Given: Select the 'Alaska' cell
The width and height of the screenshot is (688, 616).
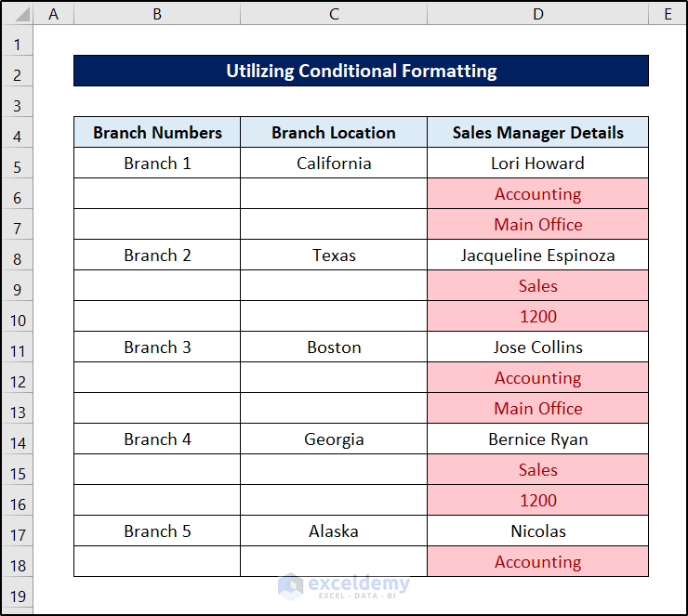Looking at the screenshot, I should [x=334, y=531].
